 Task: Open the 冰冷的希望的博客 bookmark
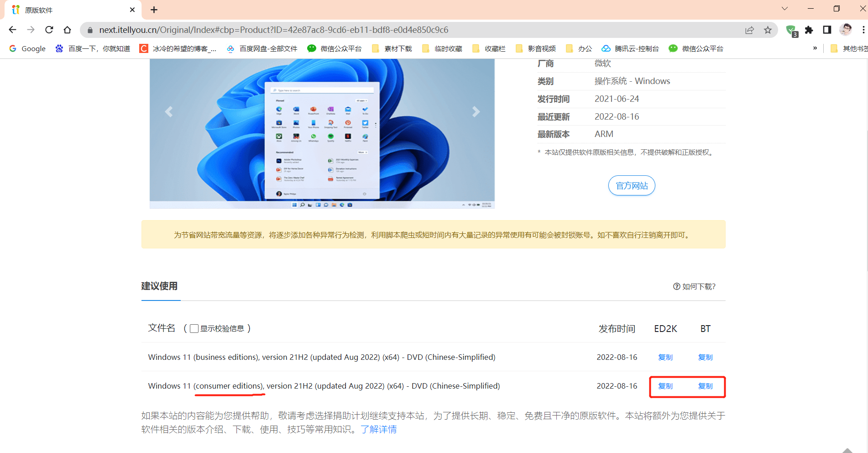tap(178, 48)
